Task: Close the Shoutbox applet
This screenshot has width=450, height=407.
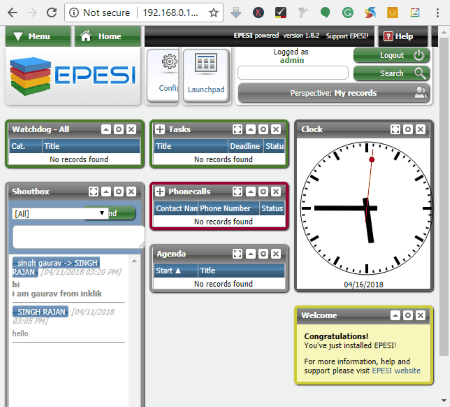Action: click(x=131, y=191)
